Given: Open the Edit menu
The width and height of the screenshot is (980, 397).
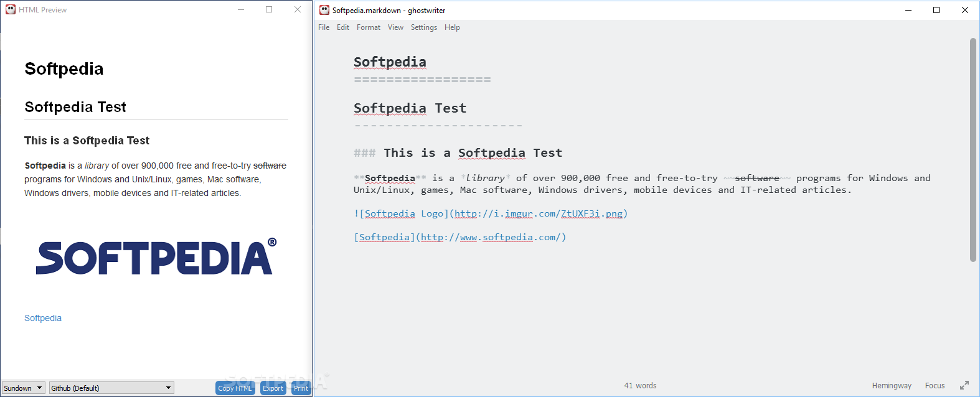Looking at the screenshot, I should pyautogui.click(x=343, y=27).
